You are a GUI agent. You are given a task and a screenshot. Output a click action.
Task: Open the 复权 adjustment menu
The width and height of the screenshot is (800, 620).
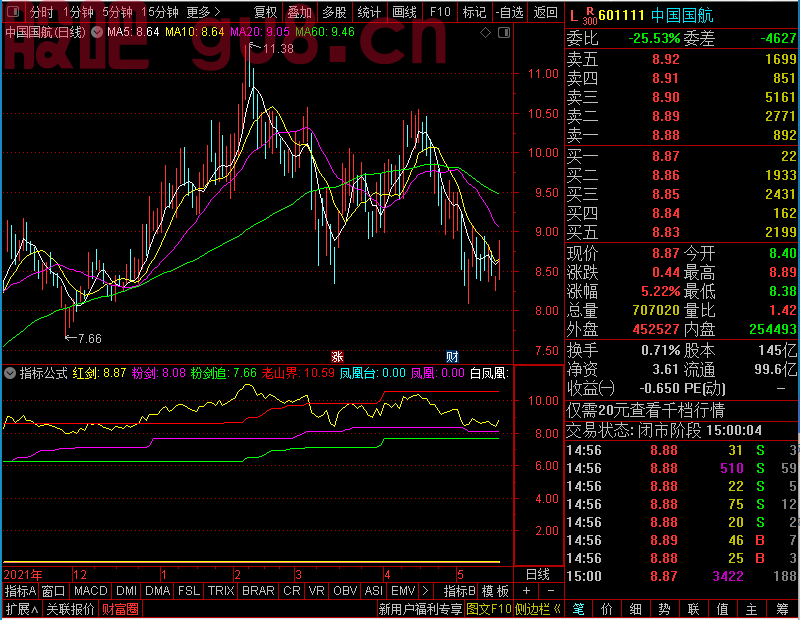click(265, 12)
